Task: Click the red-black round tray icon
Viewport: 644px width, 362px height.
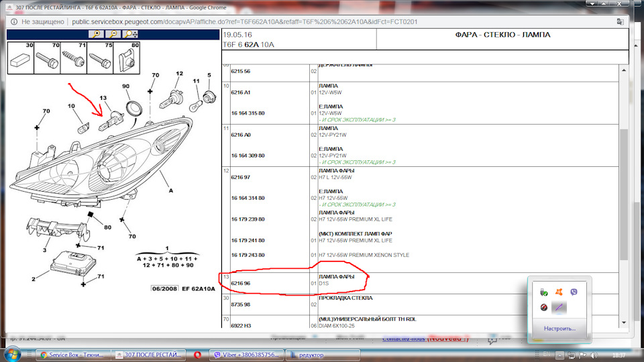Action: (x=544, y=307)
